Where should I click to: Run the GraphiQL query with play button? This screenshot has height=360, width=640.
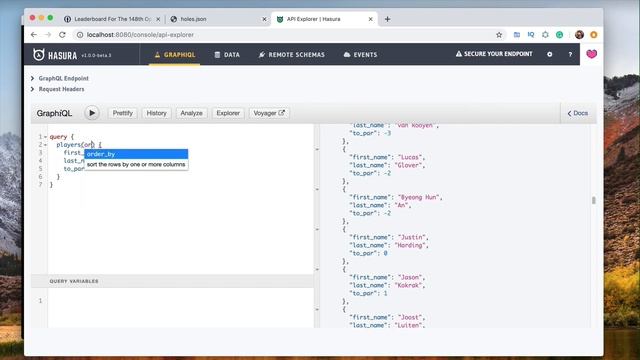click(x=92, y=113)
